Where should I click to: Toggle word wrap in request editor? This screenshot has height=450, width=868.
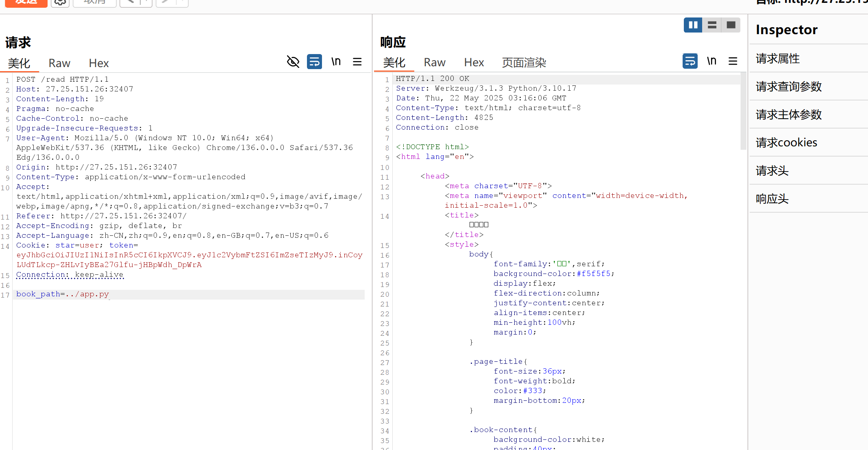314,62
